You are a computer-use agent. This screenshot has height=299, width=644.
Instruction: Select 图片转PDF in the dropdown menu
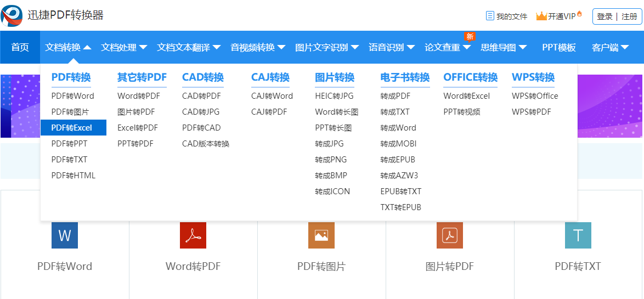[x=136, y=112]
